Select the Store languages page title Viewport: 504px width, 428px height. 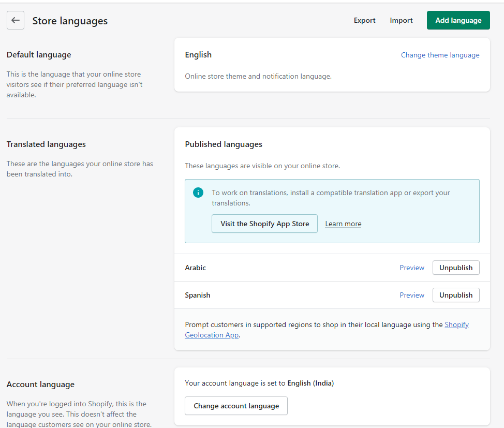click(x=70, y=21)
